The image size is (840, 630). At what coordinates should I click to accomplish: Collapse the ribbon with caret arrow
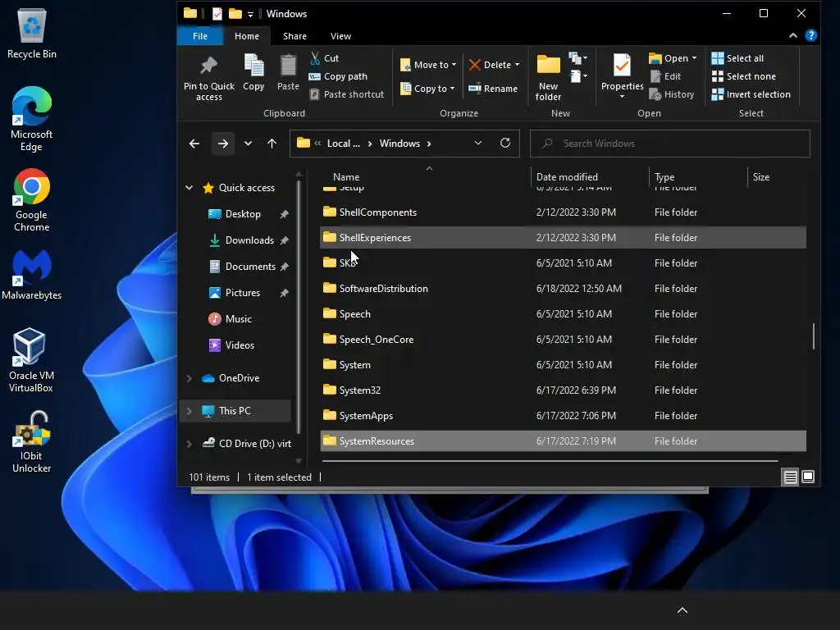[793, 35]
